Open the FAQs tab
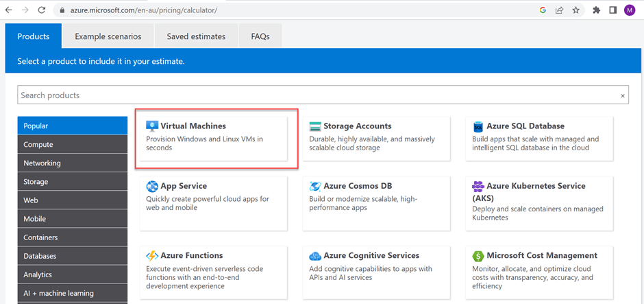The image size is (644, 304). (x=260, y=36)
